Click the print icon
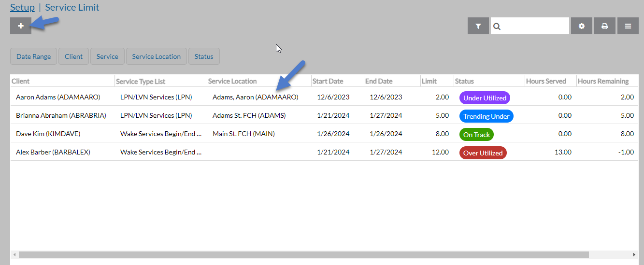This screenshot has width=644, height=265. (604, 26)
